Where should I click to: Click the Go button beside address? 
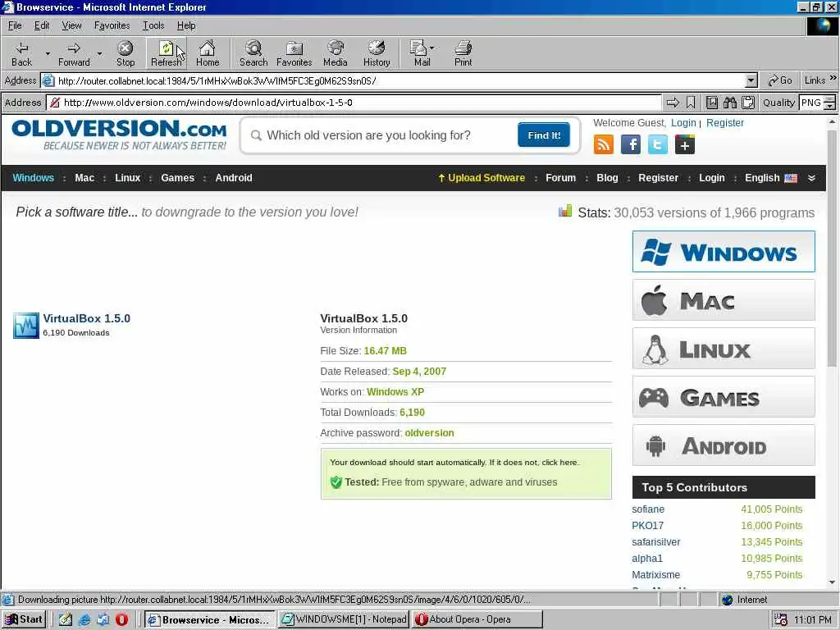click(x=780, y=80)
